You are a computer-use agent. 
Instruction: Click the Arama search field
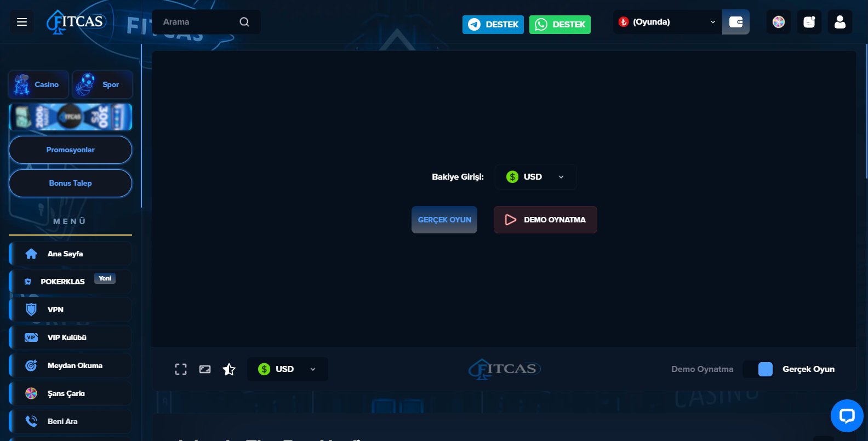coord(200,22)
